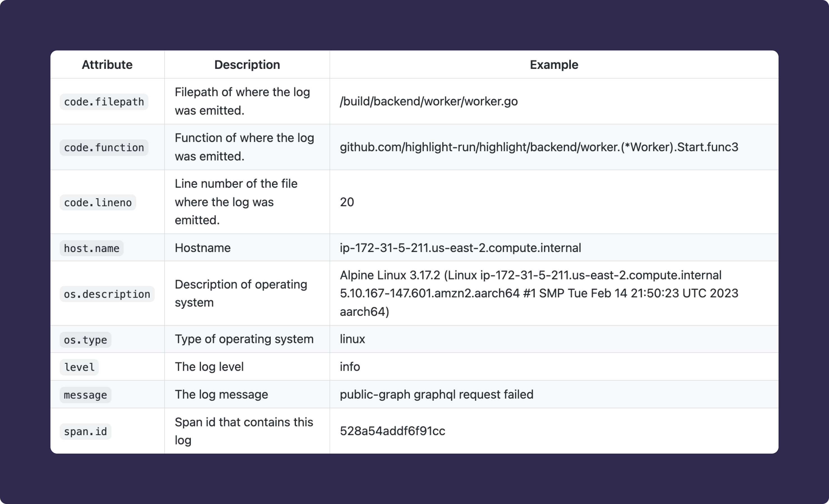
Task: Select the code.function attribute badge
Action: coord(104,147)
